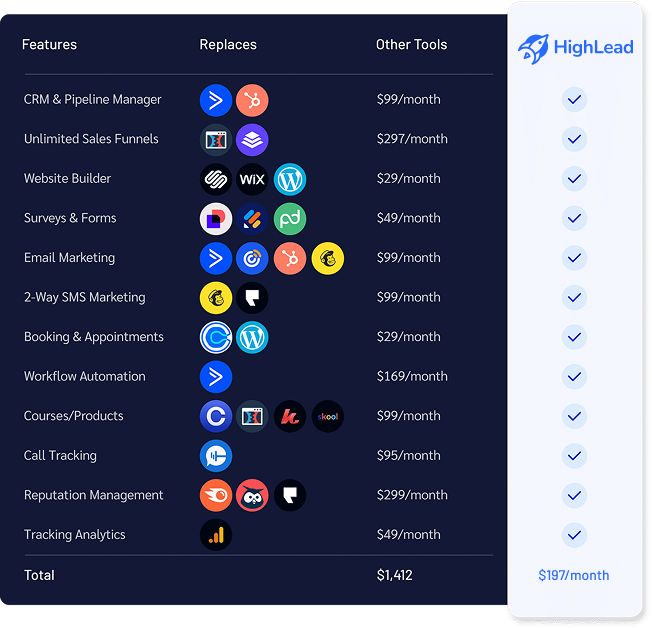Click the $1,412 total amount

coord(395,576)
